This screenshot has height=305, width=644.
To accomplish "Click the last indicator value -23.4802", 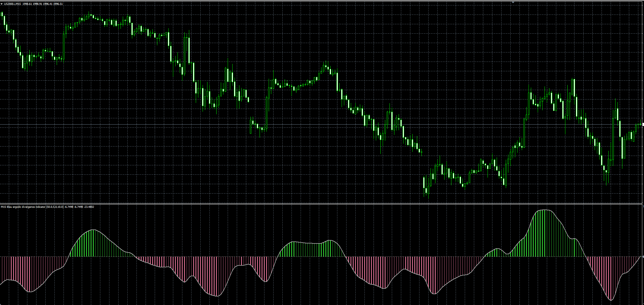I will point(89,207).
